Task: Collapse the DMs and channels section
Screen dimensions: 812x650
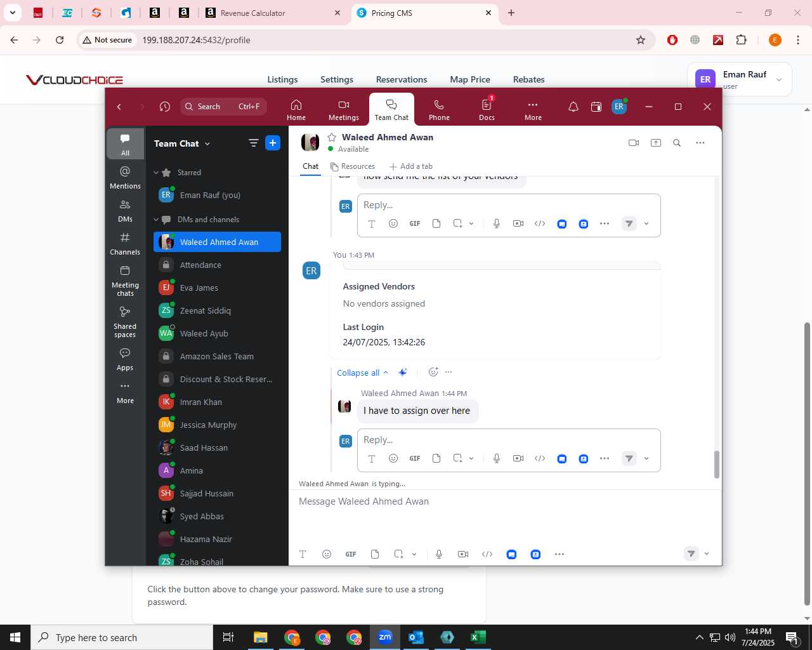Action: coord(156,220)
